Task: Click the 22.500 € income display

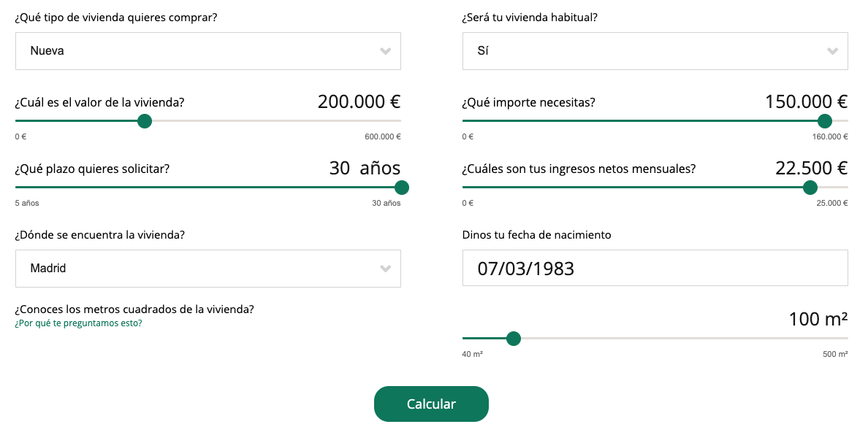Action: click(x=811, y=167)
